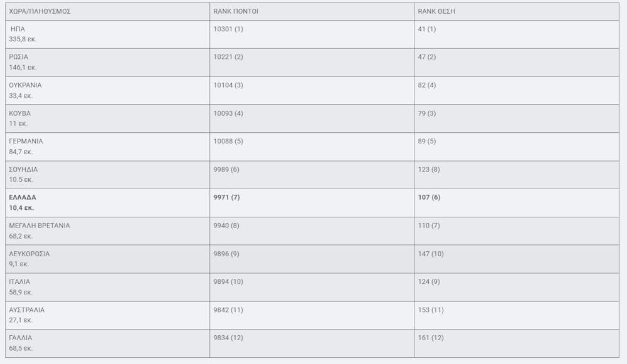The image size is (627, 364).
Task: Click the 10301 (1) points value
Action: click(228, 29)
